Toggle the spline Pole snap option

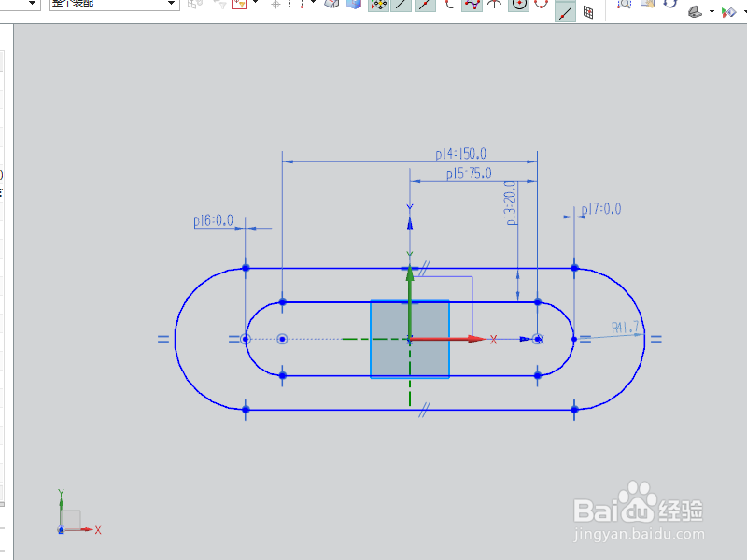[472, 5]
